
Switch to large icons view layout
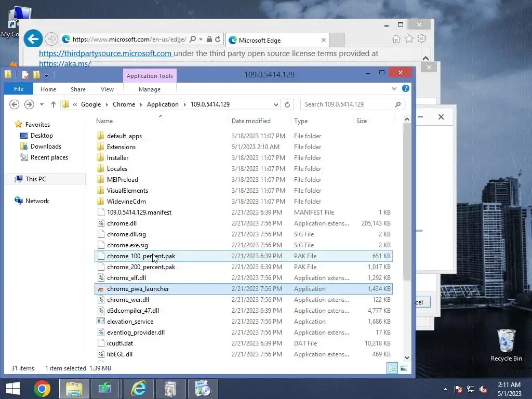pos(404,368)
